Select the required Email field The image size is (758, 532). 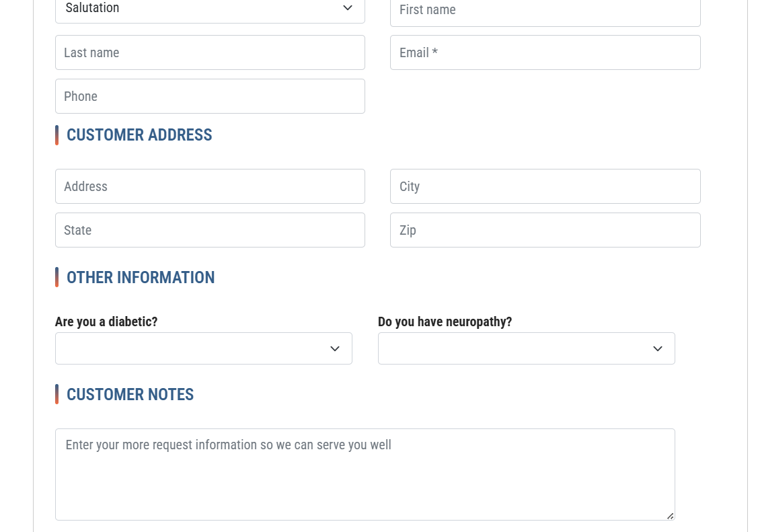(545, 52)
